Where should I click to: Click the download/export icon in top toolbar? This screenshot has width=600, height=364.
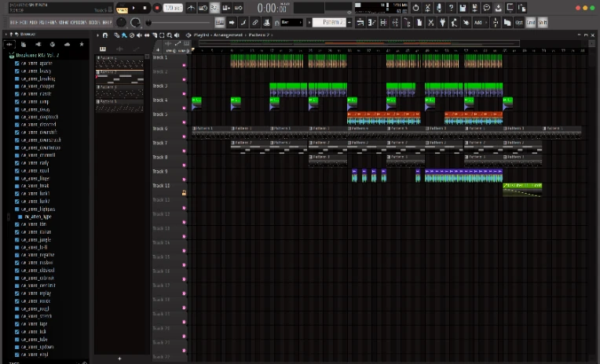[x=498, y=8]
